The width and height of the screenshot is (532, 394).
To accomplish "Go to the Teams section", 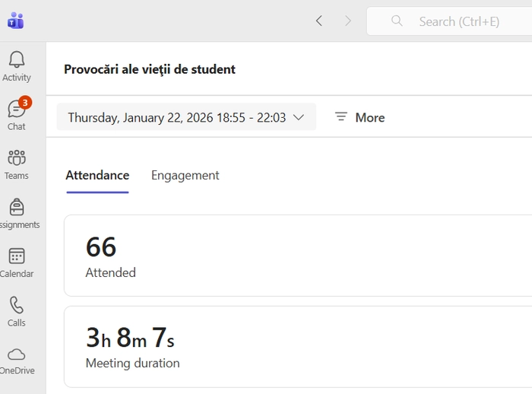I will click(16, 164).
